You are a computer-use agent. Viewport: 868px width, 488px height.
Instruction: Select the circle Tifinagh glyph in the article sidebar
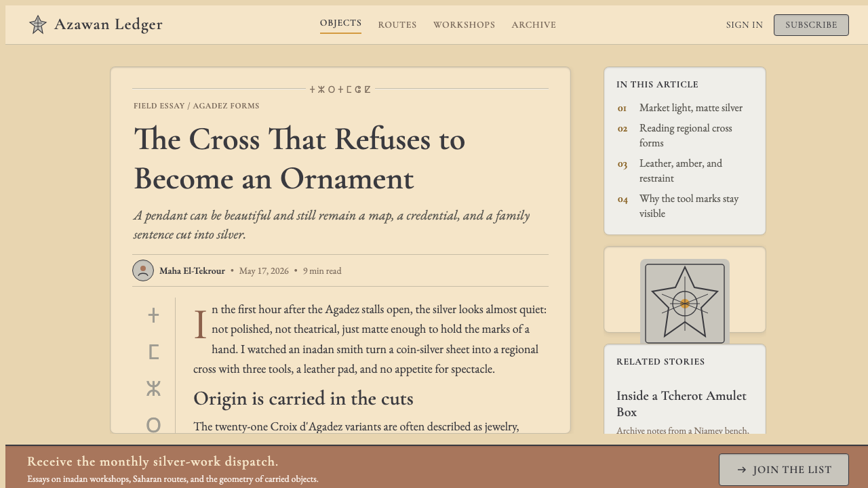click(x=154, y=425)
